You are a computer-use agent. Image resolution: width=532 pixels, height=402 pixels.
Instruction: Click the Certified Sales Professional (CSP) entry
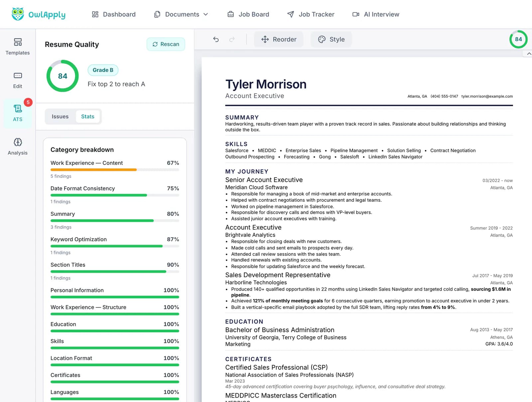tap(276, 367)
